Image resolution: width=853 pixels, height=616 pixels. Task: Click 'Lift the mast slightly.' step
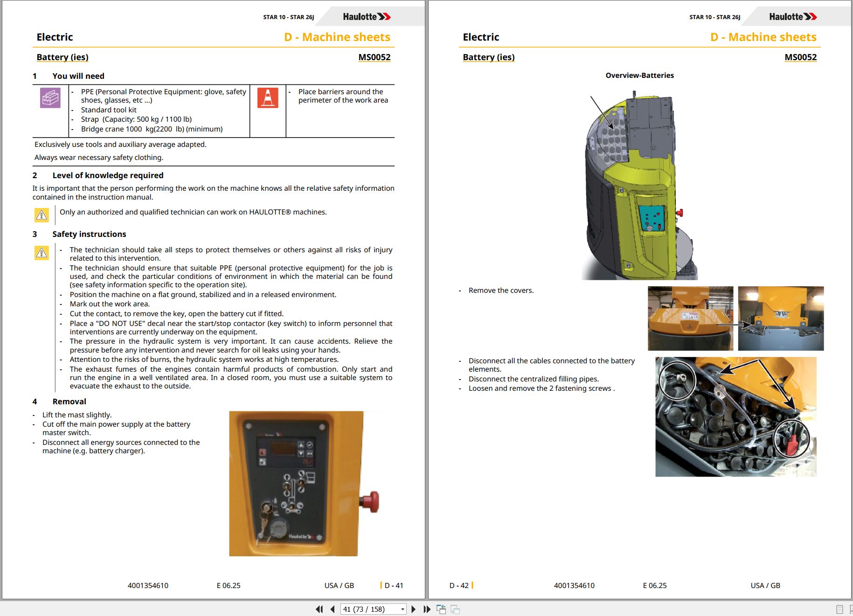click(x=77, y=415)
